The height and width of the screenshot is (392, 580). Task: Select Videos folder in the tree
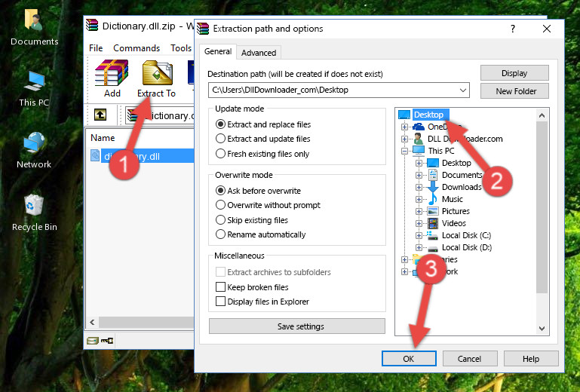(x=454, y=223)
